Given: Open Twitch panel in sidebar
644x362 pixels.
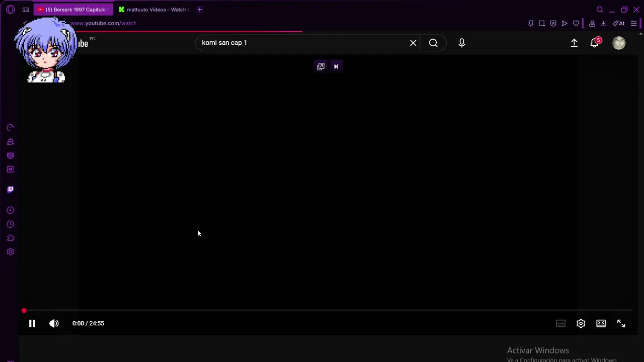Looking at the screenshot, I should (x=11, y=190).
